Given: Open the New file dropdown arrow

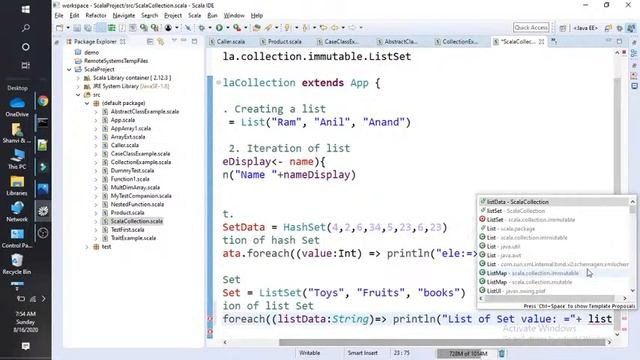Looking at the screenshot, I should coord(68,28).
